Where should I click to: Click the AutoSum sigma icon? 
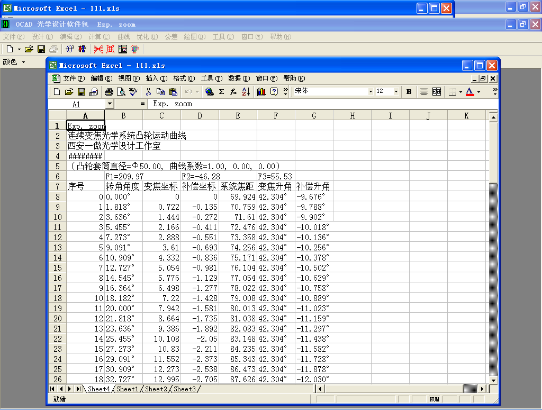point(221,92)
